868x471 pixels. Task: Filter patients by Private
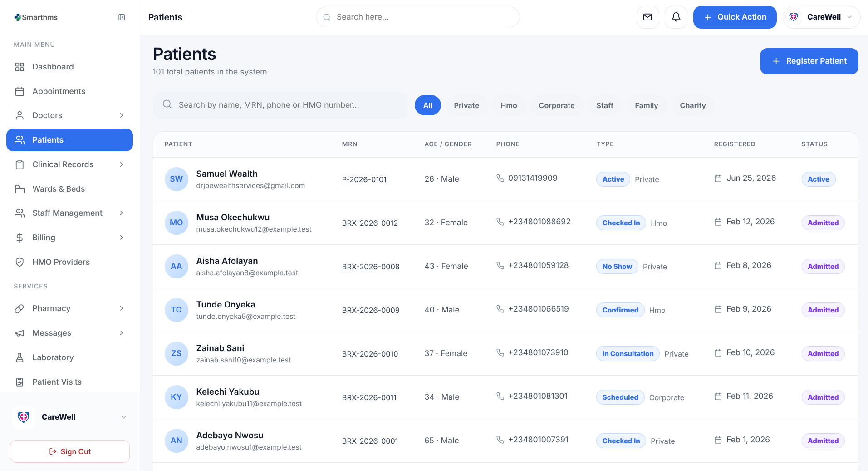466,105
